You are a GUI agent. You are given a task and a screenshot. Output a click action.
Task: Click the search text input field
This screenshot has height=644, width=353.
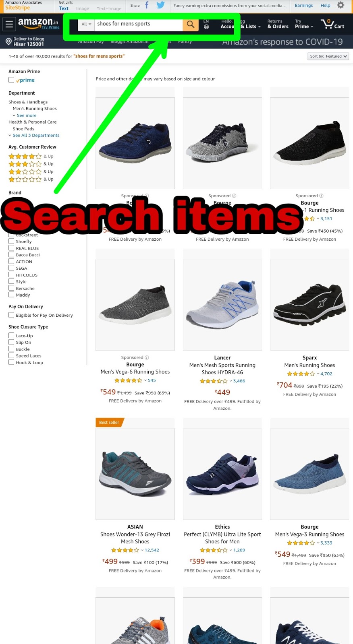[139, 24]
